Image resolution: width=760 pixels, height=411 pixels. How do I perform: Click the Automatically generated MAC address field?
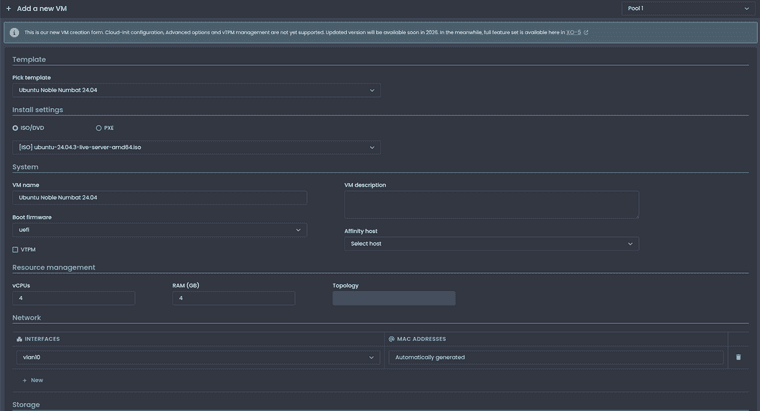coord(556,357)
